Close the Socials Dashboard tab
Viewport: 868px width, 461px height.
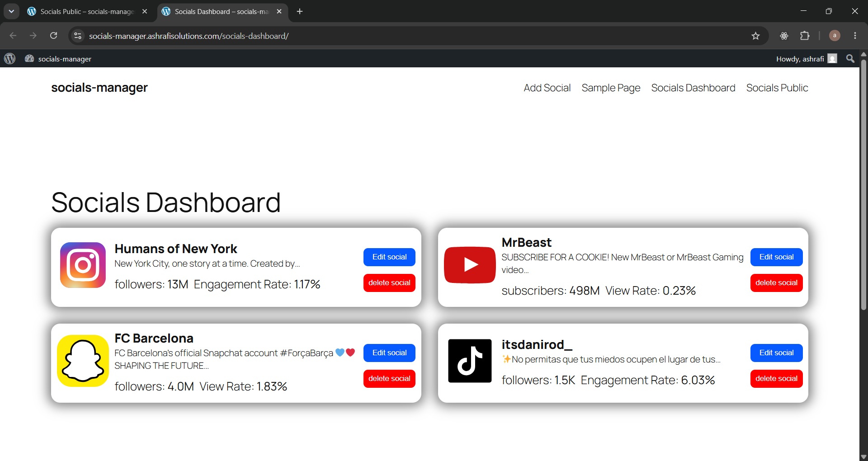pyautogui.click(x=279, y=11)
